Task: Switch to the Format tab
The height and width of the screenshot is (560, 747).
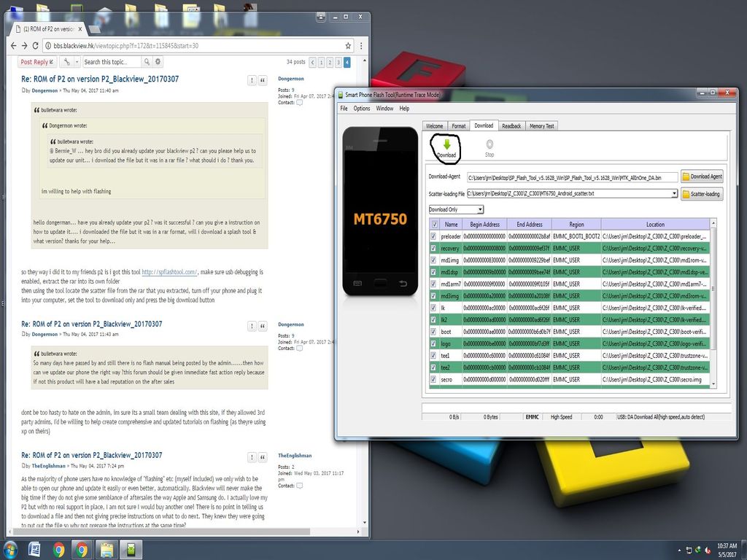Action: (459, 126)
